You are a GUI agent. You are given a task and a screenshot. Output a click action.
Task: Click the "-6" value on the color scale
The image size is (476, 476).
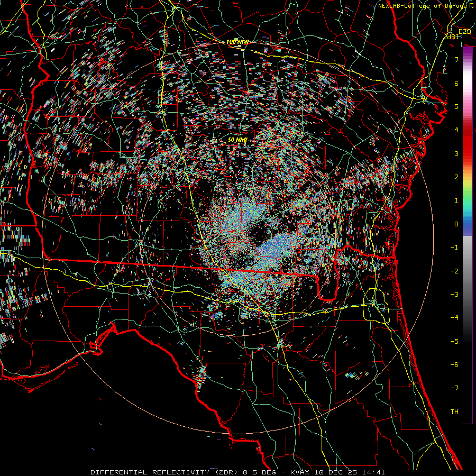(x=454, y=365)
